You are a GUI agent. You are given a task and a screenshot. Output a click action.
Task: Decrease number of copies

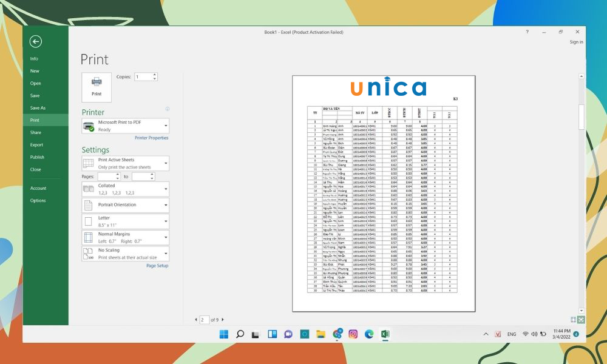(154, 78)
